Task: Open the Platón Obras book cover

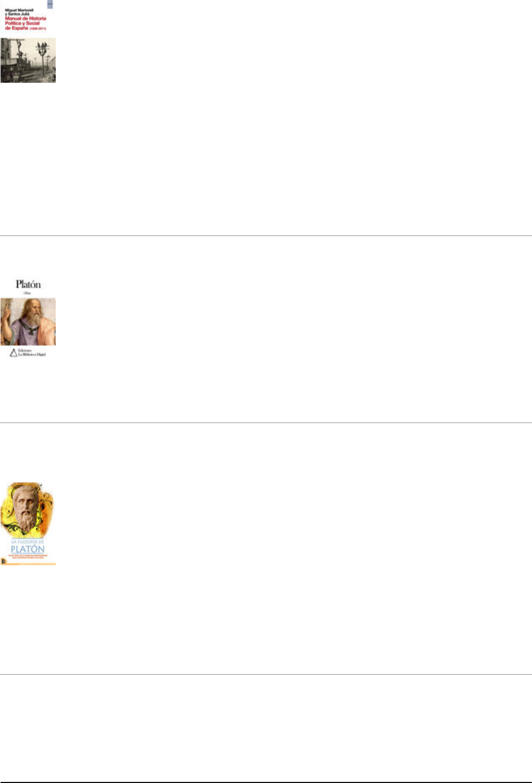Action: tap(28, 318)
